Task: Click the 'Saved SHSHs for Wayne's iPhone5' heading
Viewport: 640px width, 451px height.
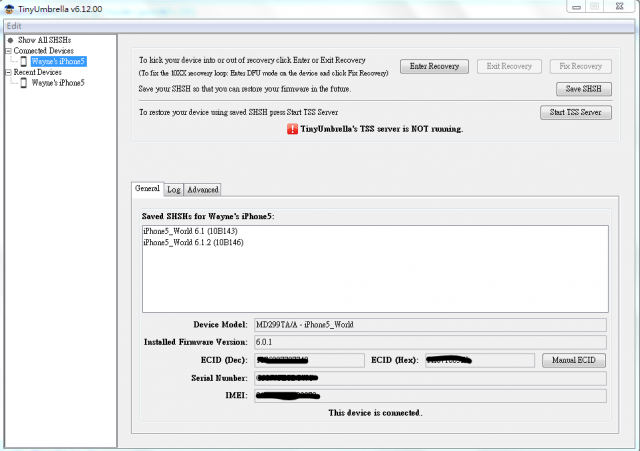Action: [x=208, y=216]
